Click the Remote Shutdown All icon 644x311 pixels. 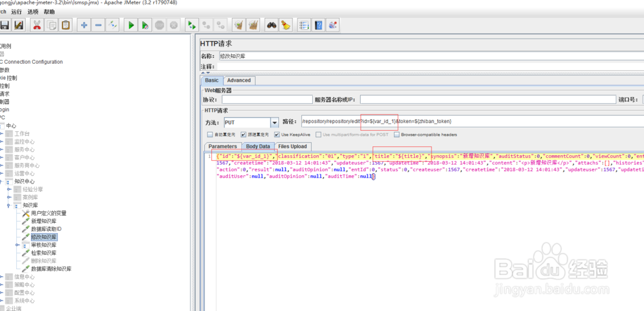pyautogui.click(x=221, y=25)
